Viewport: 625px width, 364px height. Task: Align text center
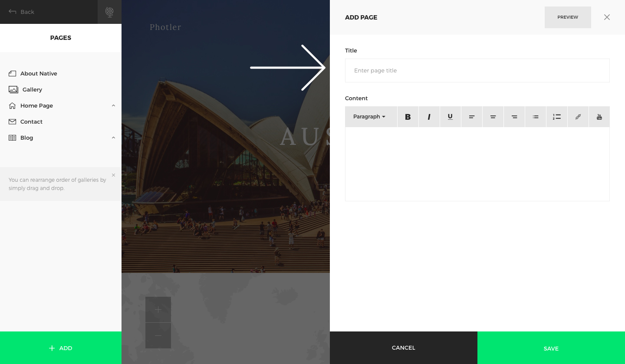pyautogui.click(x=493, y=117)
